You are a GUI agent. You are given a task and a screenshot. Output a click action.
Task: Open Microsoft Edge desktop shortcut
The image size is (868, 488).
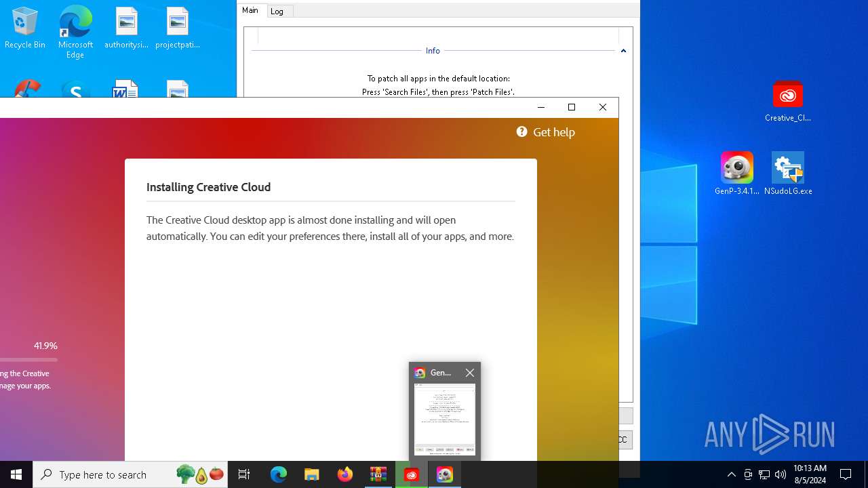tap(75, 32)
